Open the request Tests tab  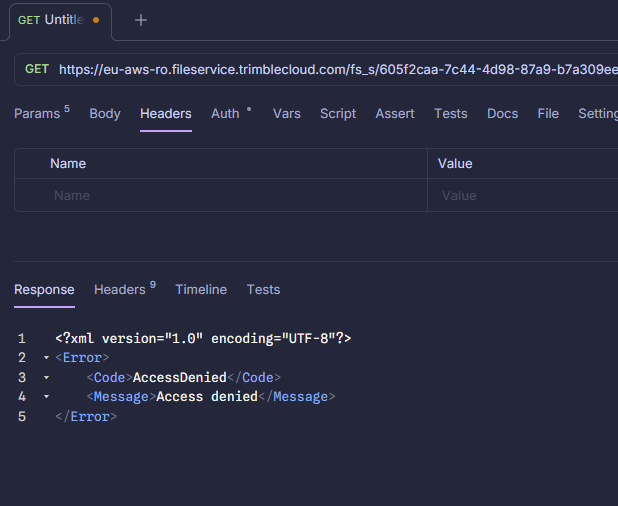(450, 113)
